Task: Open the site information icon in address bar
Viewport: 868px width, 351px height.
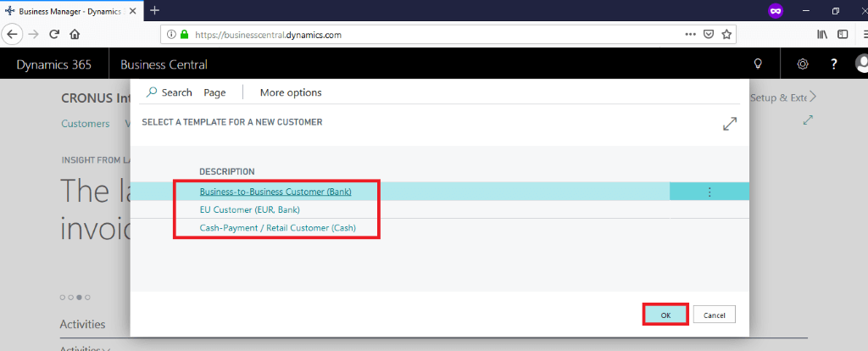Action: 171,34
